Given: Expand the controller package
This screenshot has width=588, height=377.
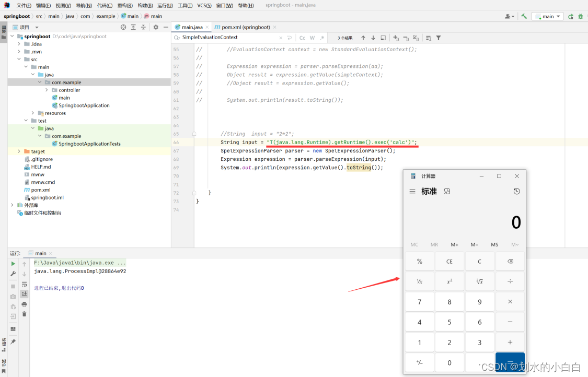Looking at the screenshot, I should coord(47,90).
